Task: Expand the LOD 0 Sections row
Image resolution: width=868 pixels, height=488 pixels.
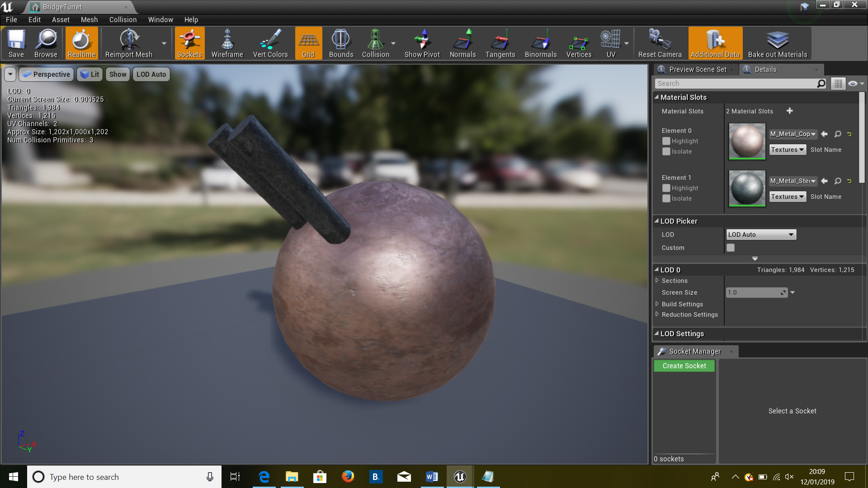Action: point(657,281)
